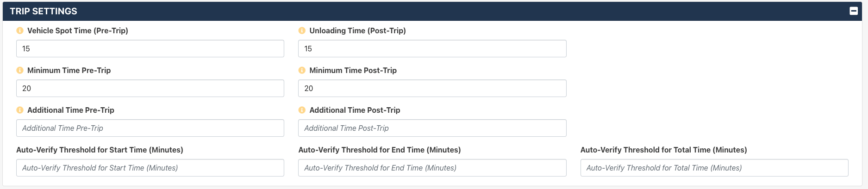Click the Trip Settings header title
The width and height of the screenshot is (868, 189).
(x=44, y=11)
